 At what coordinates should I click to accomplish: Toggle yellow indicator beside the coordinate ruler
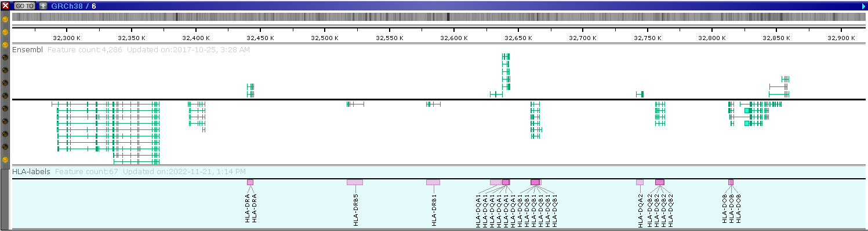click(5, 32)
